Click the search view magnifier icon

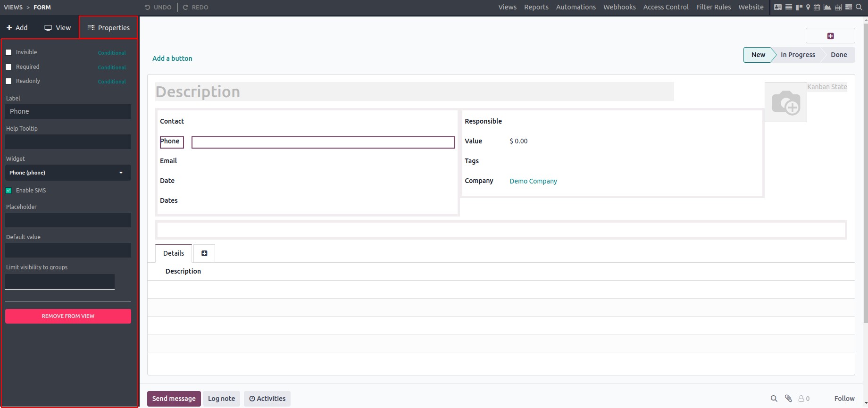(859, 7)
